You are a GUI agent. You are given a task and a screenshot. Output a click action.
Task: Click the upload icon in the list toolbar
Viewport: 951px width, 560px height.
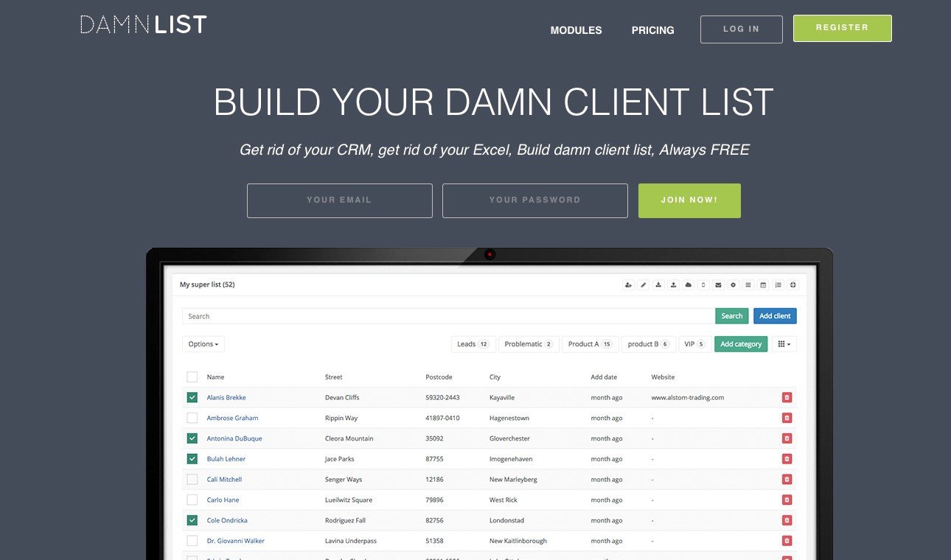click(x=673, y=284)
